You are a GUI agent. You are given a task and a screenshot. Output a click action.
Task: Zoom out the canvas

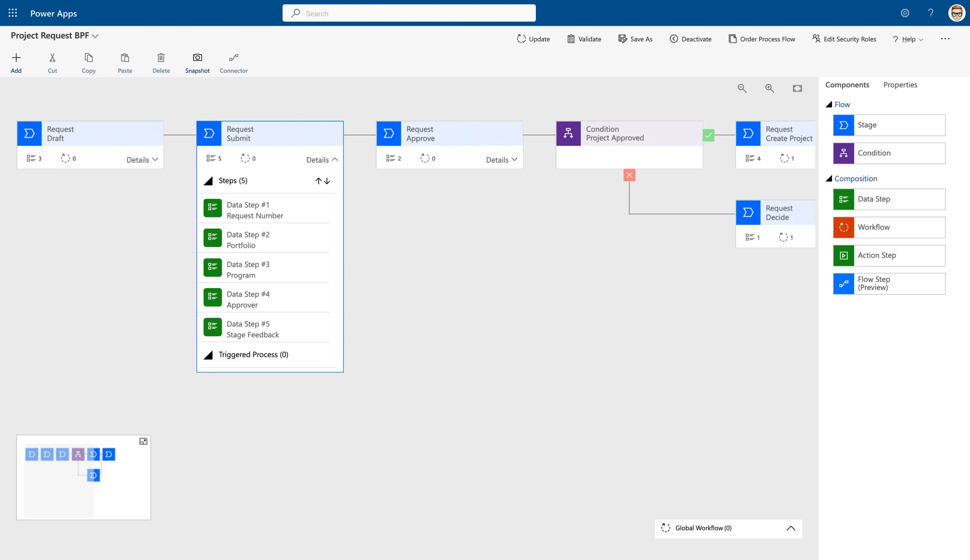[x=742, y=89]
